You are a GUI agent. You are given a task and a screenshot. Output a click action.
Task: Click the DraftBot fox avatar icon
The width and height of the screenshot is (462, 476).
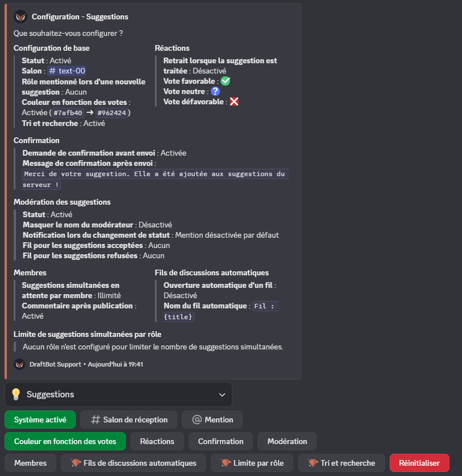click(x=21, y=17)
